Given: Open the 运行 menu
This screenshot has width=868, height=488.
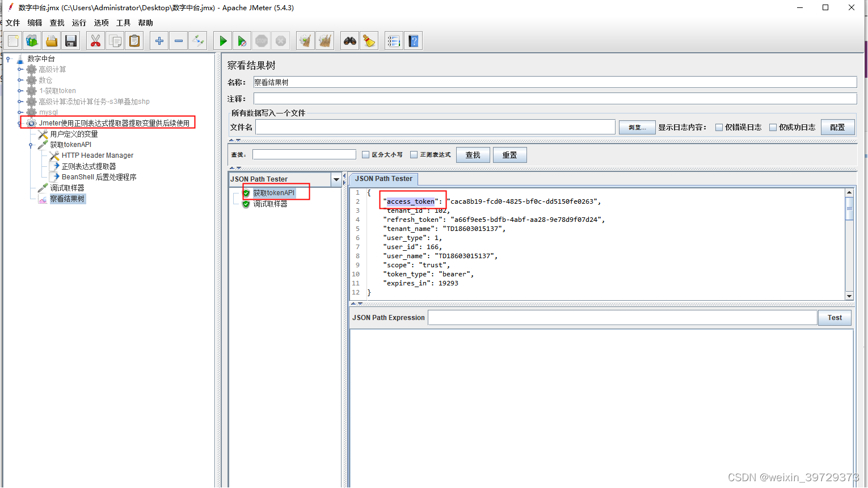Looking at the screenshot, I should click(79, 23).
